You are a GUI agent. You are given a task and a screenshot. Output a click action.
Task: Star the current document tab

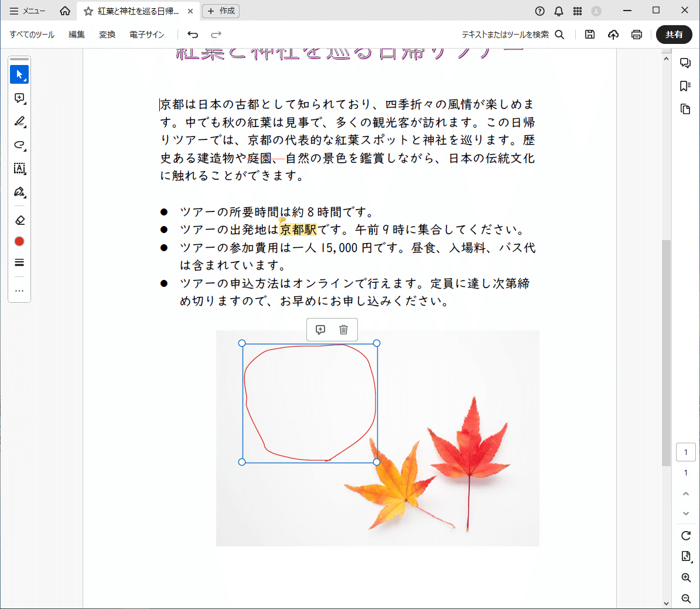coord(88,11)
